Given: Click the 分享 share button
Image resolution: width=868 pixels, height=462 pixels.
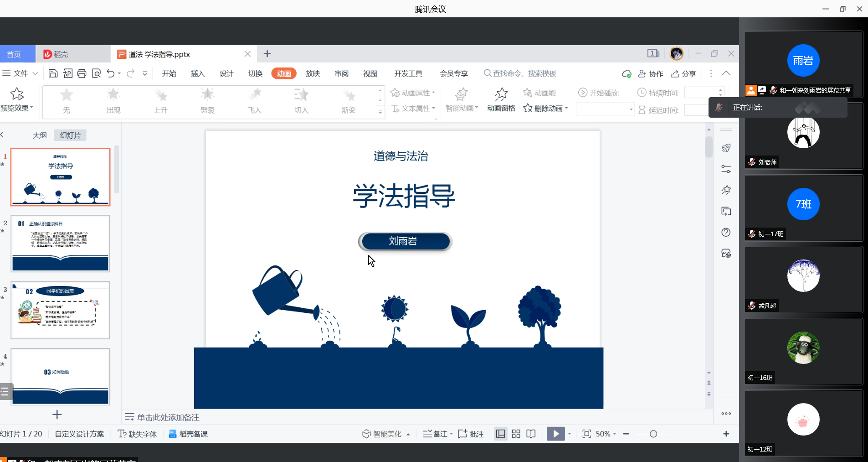Looking at the screenshot, I should pyautogui.click(x=683, y=73).
